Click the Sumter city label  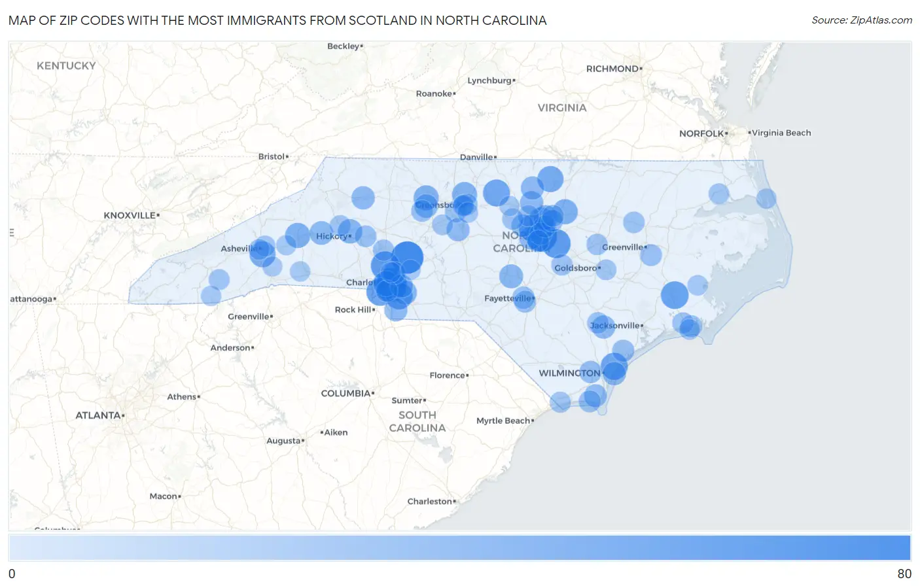tap(408, 400)
